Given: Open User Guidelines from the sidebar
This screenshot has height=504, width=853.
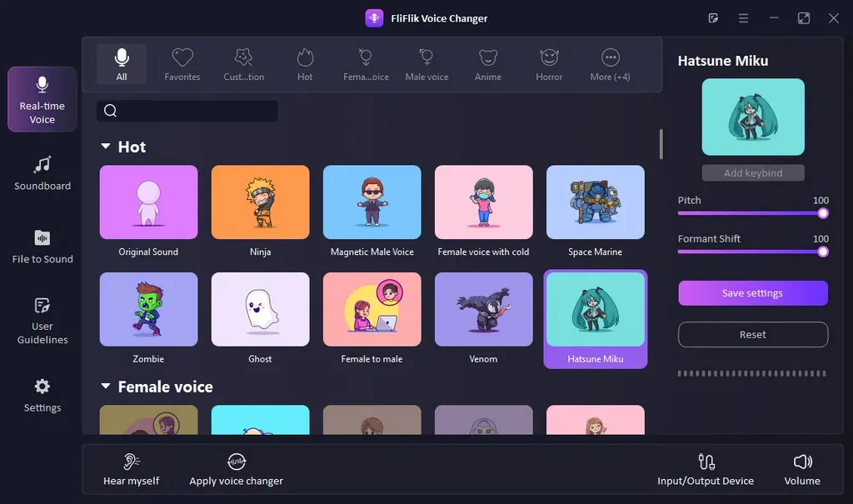Looking at the screenshot, I should click(x=42, y=321).
